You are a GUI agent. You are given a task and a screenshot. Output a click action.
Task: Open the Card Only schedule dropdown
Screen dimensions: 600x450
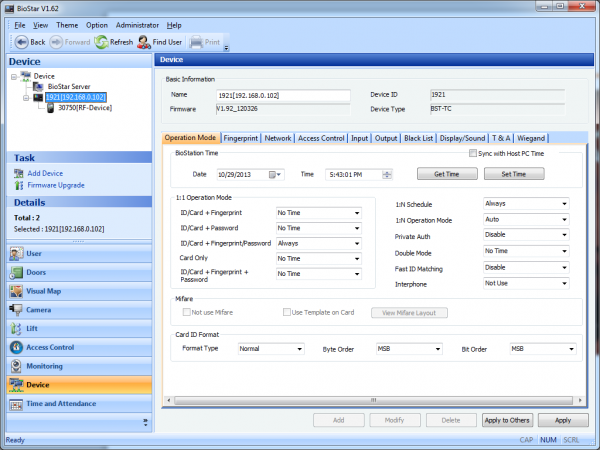click(x=318, y=257)
